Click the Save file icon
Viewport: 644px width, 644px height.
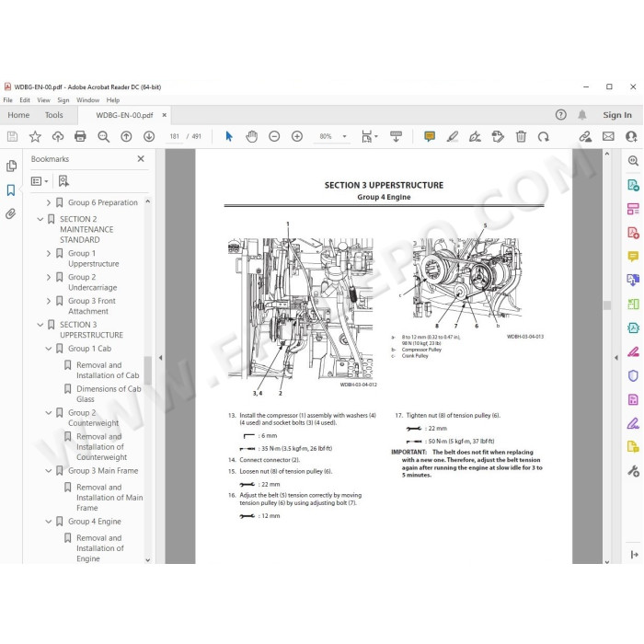tap(12, 137)
